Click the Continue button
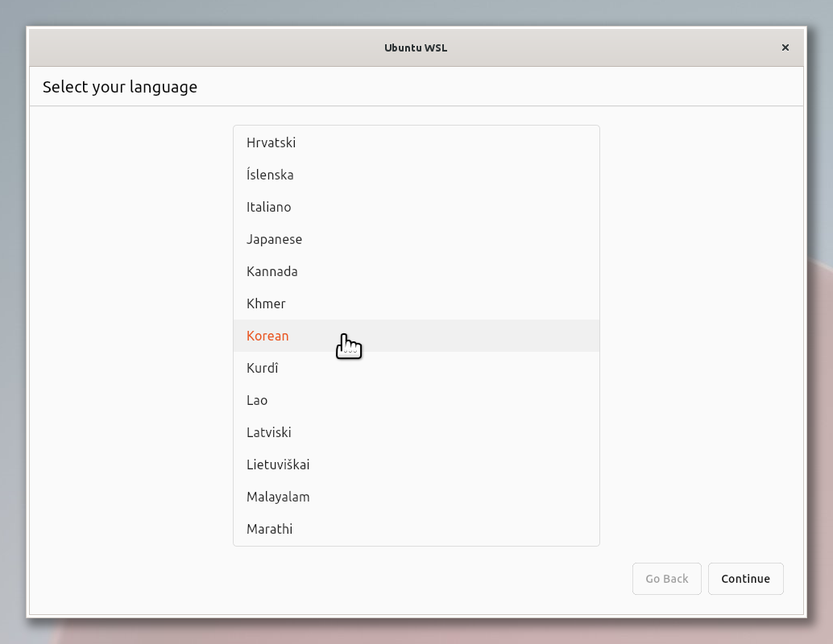The width and height of the screenshot is (833, 644). point(745,579)
